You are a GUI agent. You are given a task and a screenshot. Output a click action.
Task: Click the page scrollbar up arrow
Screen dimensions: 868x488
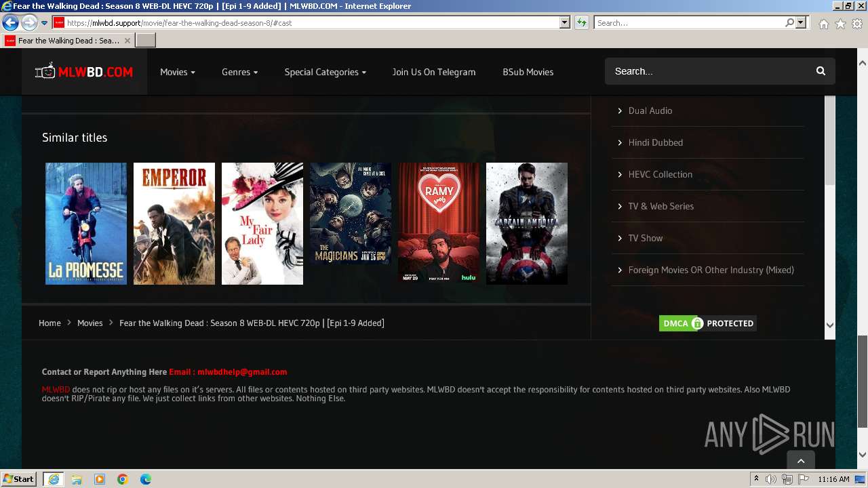pos(863,63)
